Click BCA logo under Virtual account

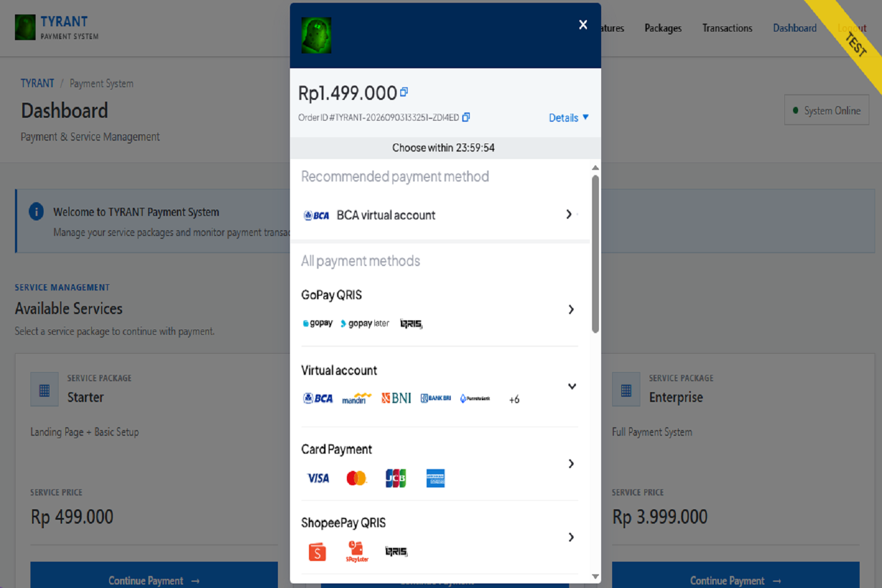[318, 398]
